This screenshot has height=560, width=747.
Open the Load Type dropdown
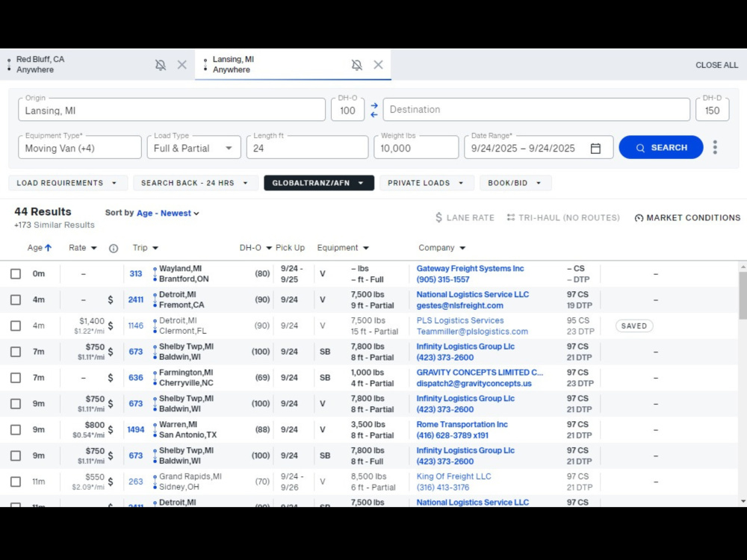click(x=194, y=148)
